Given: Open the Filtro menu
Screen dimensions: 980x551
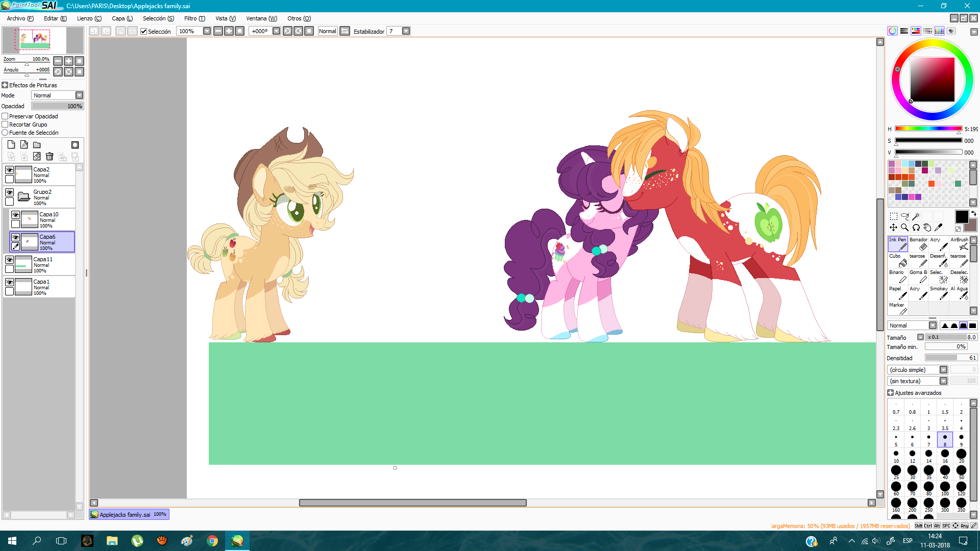Looking at the screenshot, I should coord(194,18).
